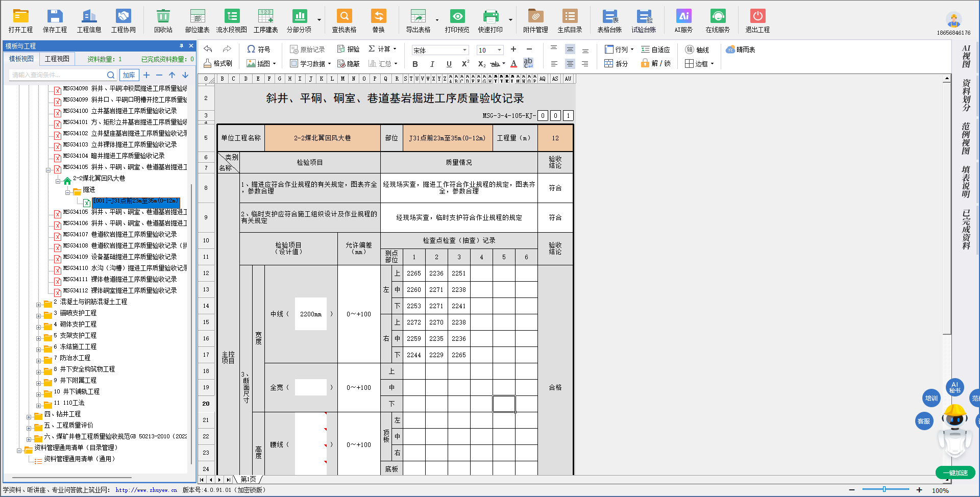The height and width of the screenshot is (497, 980).
Task: Click the 一键加速 button
Action: (x=955, y=473)
